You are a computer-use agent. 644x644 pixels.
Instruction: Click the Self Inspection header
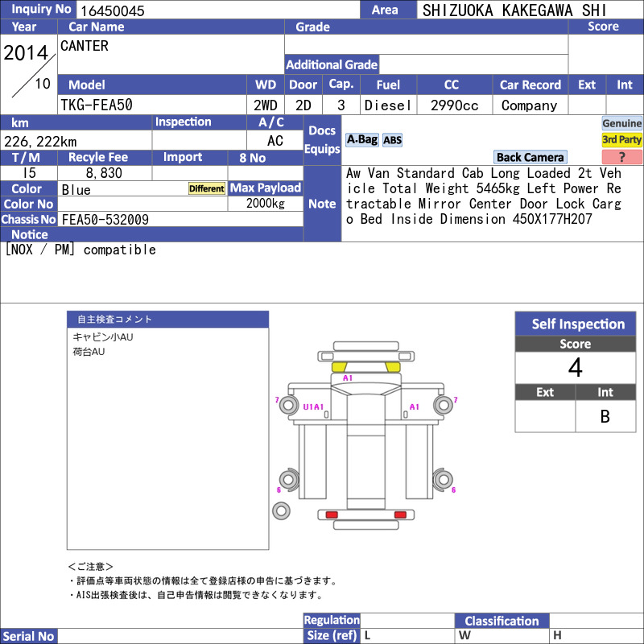point(578,324)
